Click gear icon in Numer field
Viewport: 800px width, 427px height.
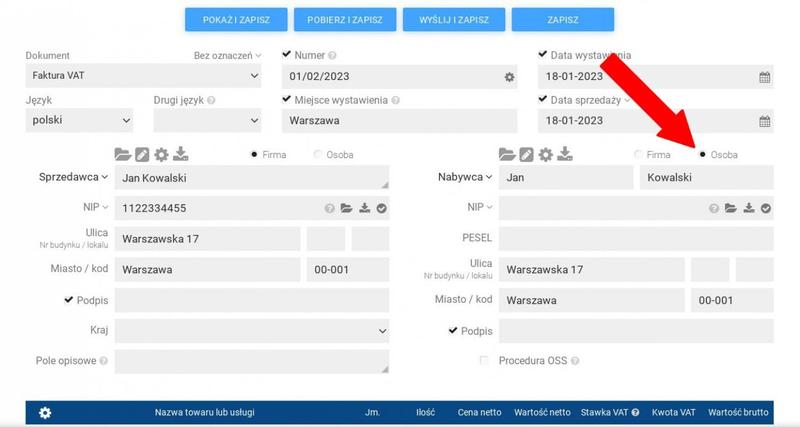pos(508,77)
